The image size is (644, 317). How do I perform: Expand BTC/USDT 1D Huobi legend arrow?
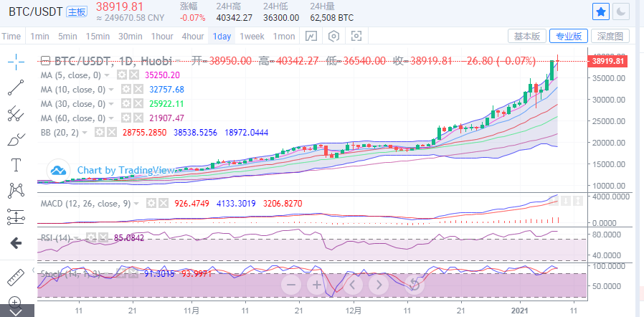(x=178, y=62)
